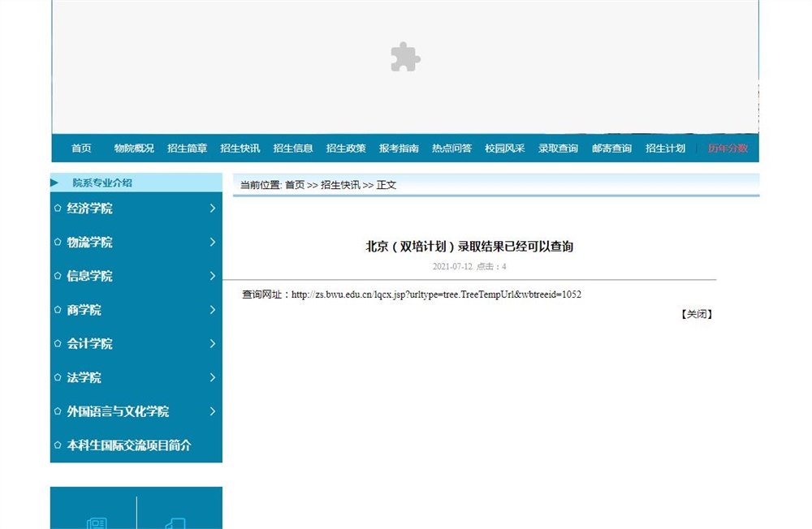Click the bullet icon before 外国语言与文化学院
This screenshot has height=529, width=812.
point(58,411)
